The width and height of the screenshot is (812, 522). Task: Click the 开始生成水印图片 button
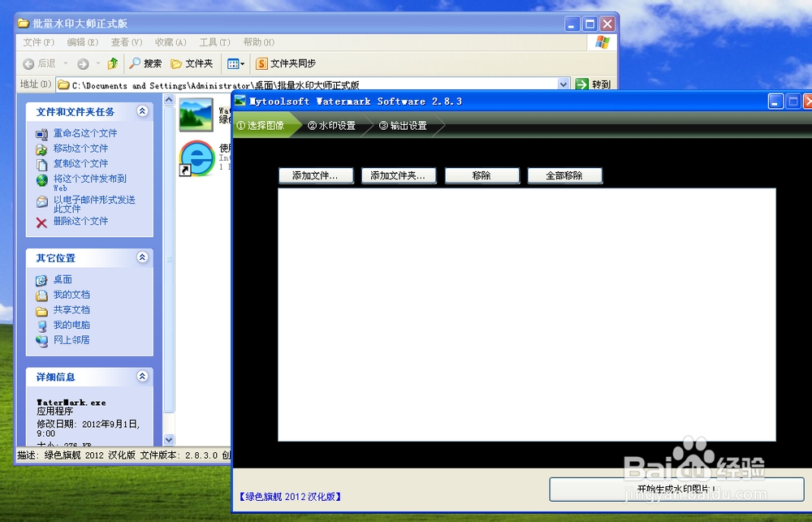point(677,490)
